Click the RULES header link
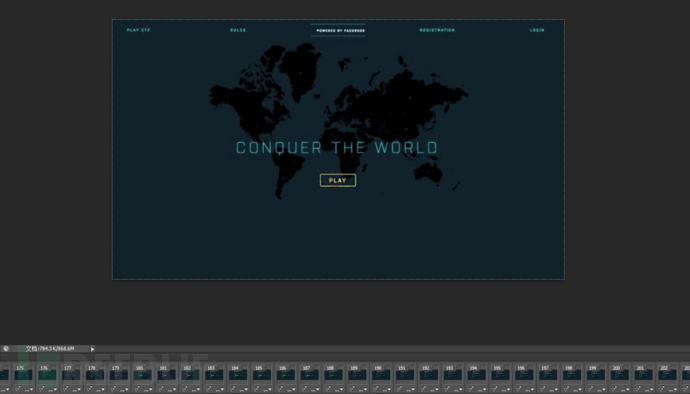The height and width of the screenshot is (394, 690). coord(238,30)
